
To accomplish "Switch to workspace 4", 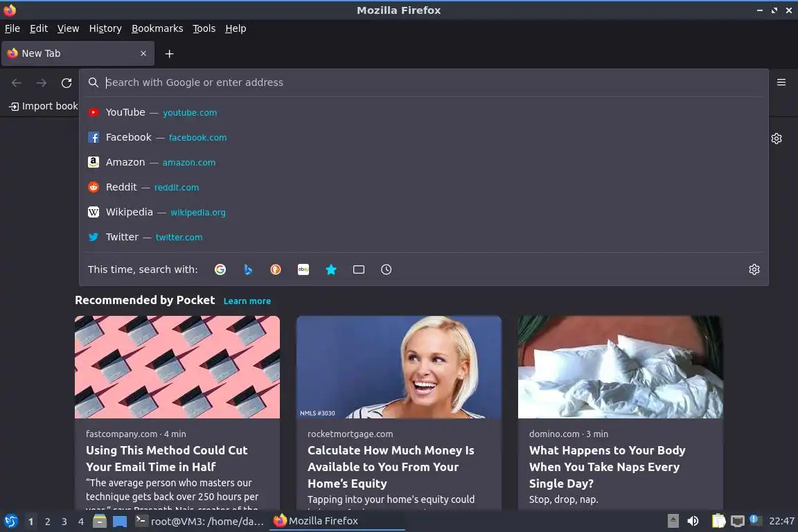I will [x=81, y=522].
